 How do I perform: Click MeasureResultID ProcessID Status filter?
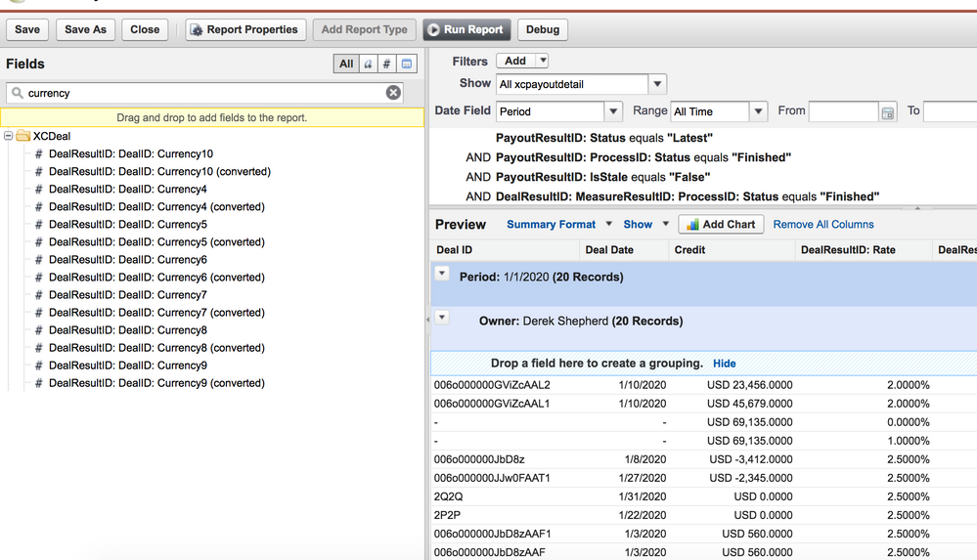(x=688, y=196)
